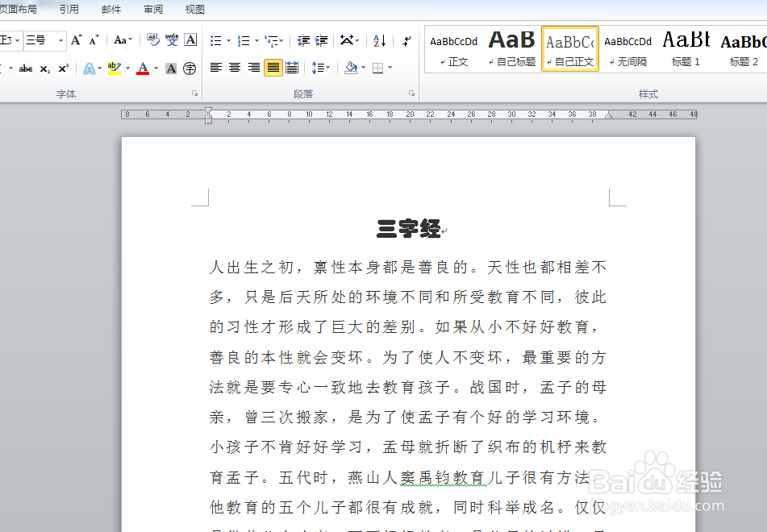
Task: Sort text with the A-Z icon
Action: click(380, 40)
